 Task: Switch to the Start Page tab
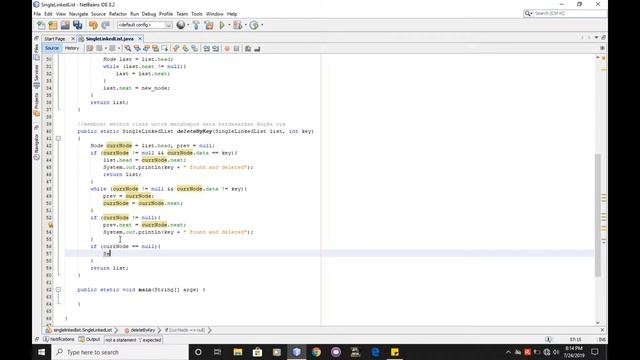pos(55,39)
